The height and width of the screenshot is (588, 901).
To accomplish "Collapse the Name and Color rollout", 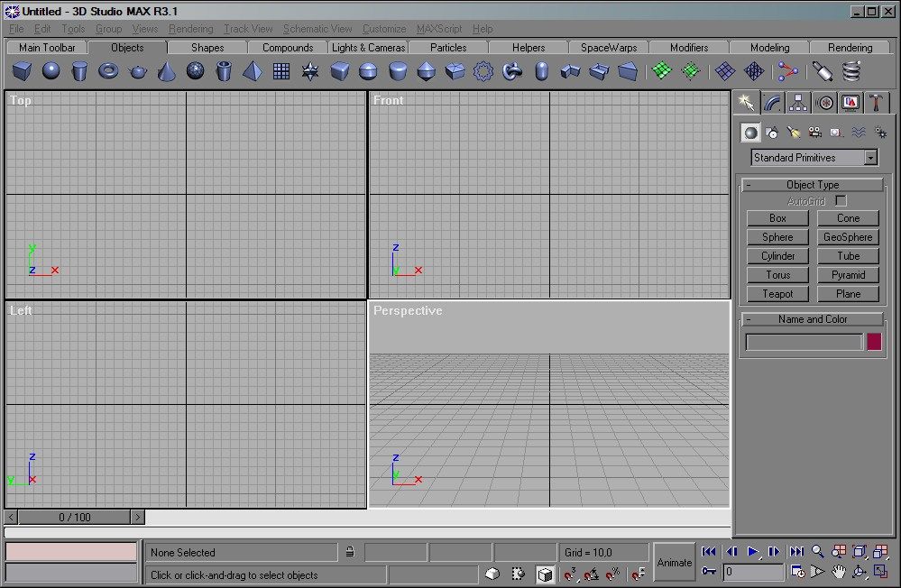I will pyautogui.click(x=813, y=319).
